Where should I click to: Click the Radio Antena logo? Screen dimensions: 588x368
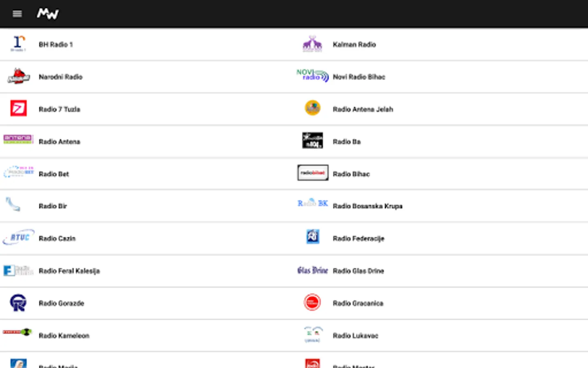(x=18, y=139)
